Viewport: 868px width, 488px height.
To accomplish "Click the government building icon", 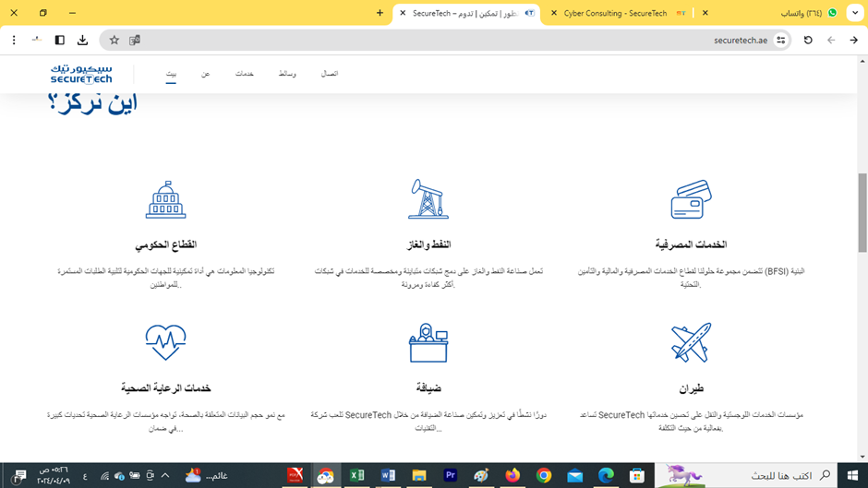I will pos(165,200).
